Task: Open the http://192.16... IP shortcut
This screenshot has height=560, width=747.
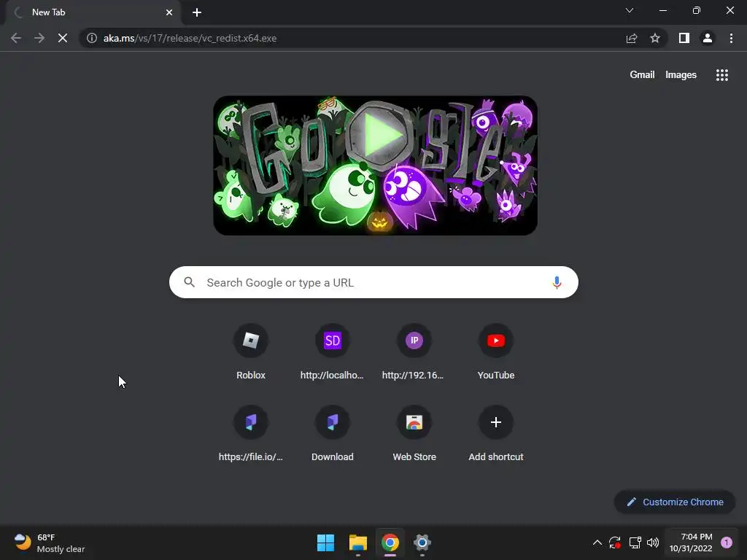Action: pos(414,352)
